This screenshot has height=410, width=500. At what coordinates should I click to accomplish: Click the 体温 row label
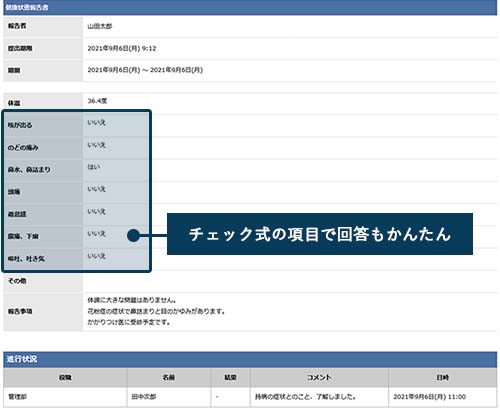(14, 103)
